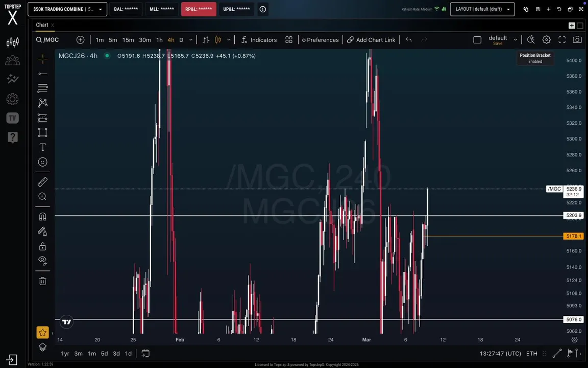Viewport: 588px width, 368px height.
Task: Add new layout with top plus icon
Action: coord(548,9)
